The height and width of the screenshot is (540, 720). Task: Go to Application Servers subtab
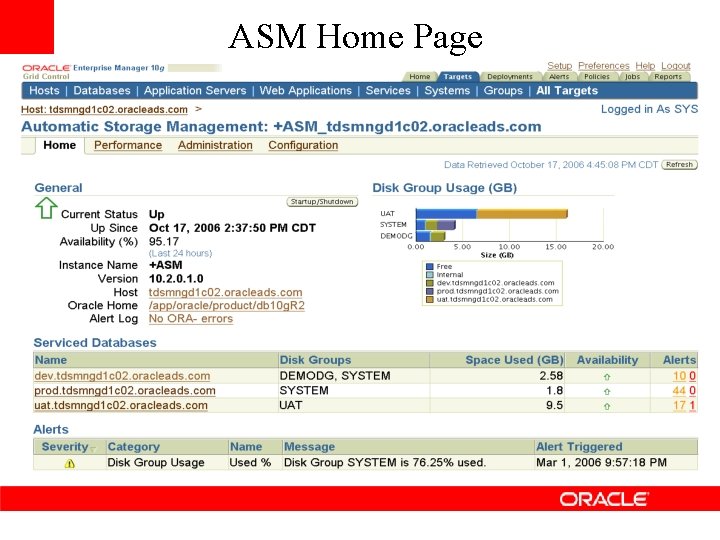[x=195, y=90]
